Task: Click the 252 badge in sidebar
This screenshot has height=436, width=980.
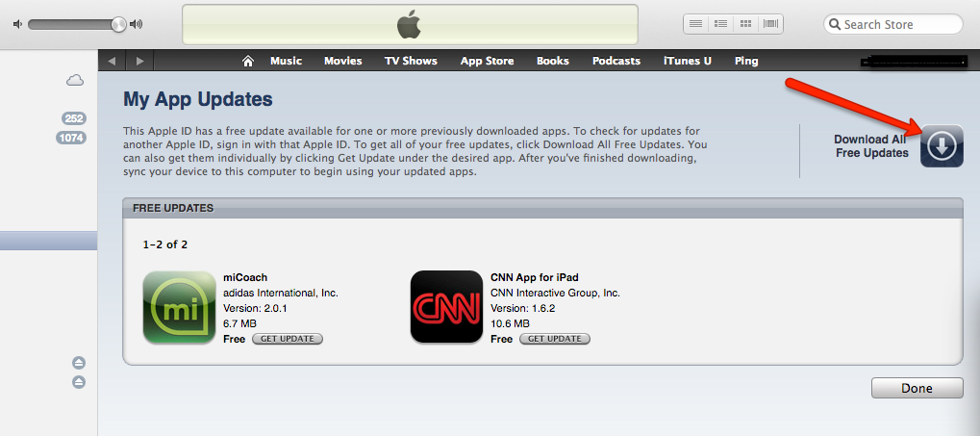Action: coord(74,118)
